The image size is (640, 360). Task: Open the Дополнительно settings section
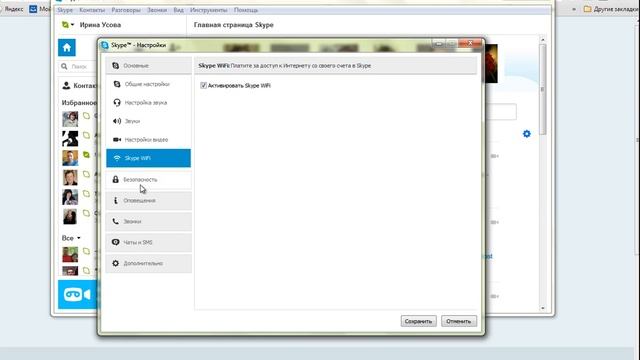[149, 263]
